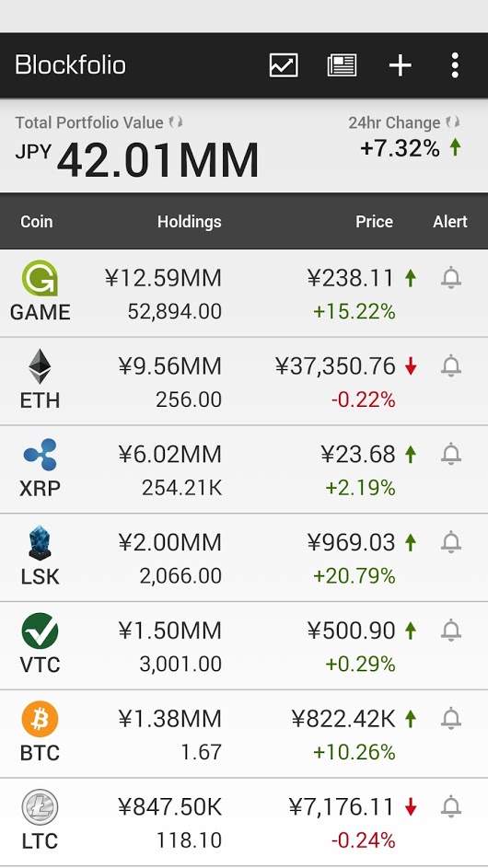488x868 pixels.
Task: Toggle the alert bell for ETH
Action: pyautogui.click(x=451, y=366)
